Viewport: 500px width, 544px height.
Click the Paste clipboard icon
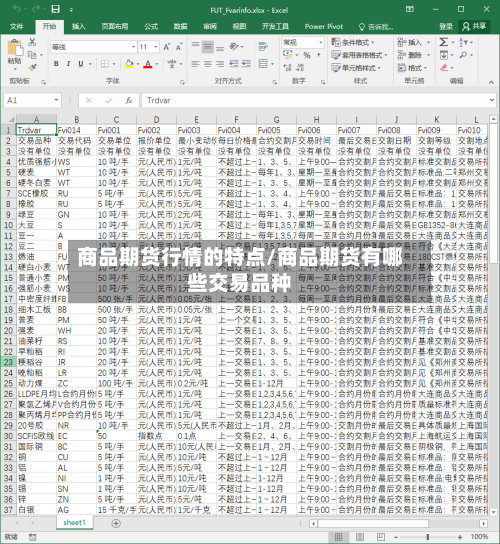click(x=15, y=48)
